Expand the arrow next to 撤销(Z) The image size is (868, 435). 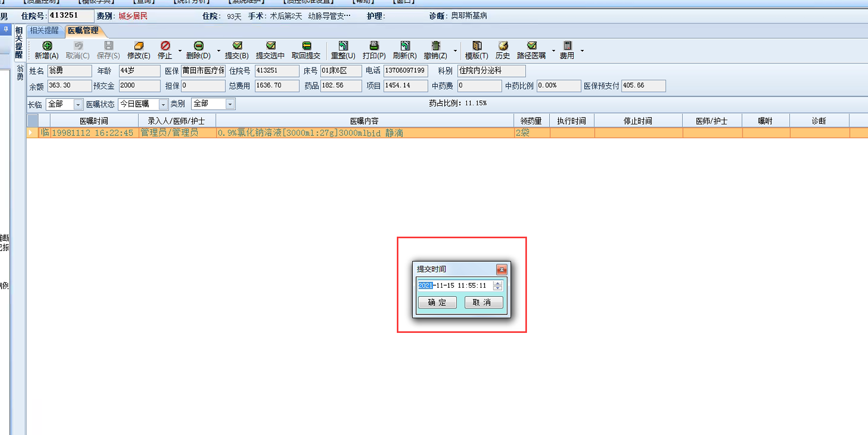455,51
